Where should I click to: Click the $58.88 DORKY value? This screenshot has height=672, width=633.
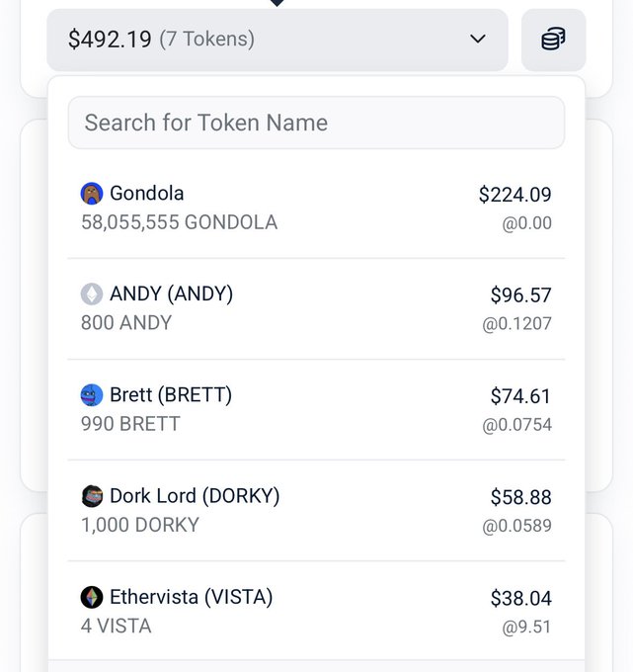[x=520, y=497]
